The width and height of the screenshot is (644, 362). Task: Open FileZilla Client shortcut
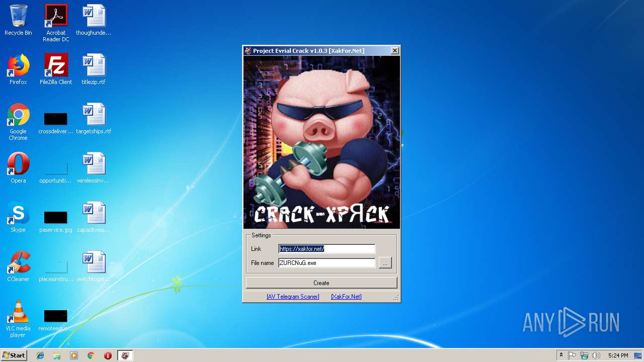pos(56,69)
